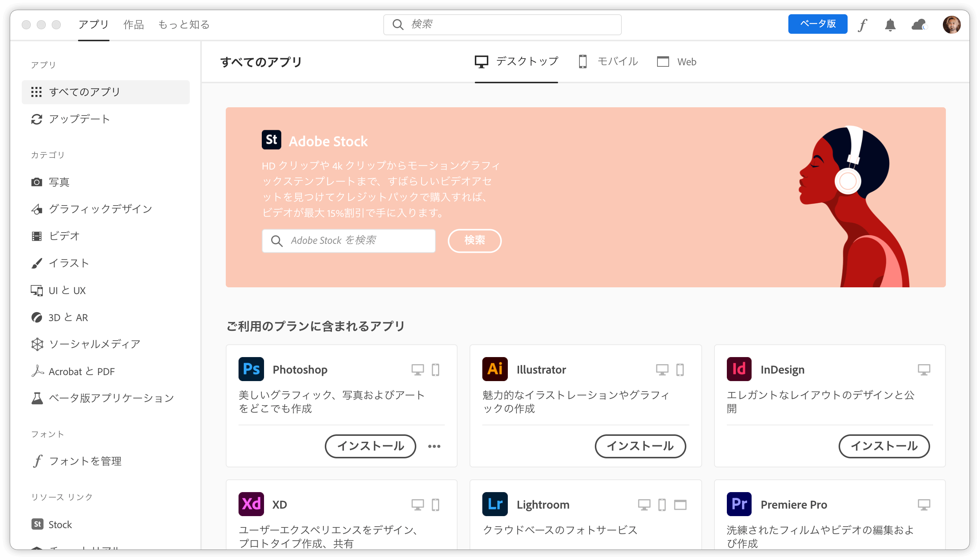Click the Lightroom app icon
Image resolution: width=980 pixels, height=560 pixels.
495,504
